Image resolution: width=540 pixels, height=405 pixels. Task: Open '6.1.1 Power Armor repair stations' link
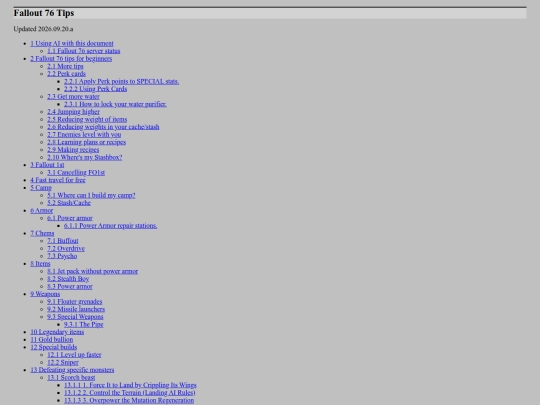click(111, 225)
